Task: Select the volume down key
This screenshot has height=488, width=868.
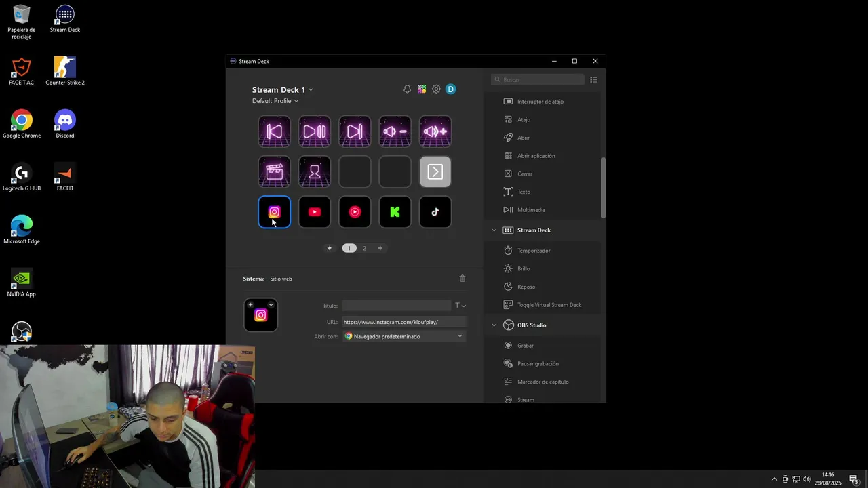Action: click(395, 131)
